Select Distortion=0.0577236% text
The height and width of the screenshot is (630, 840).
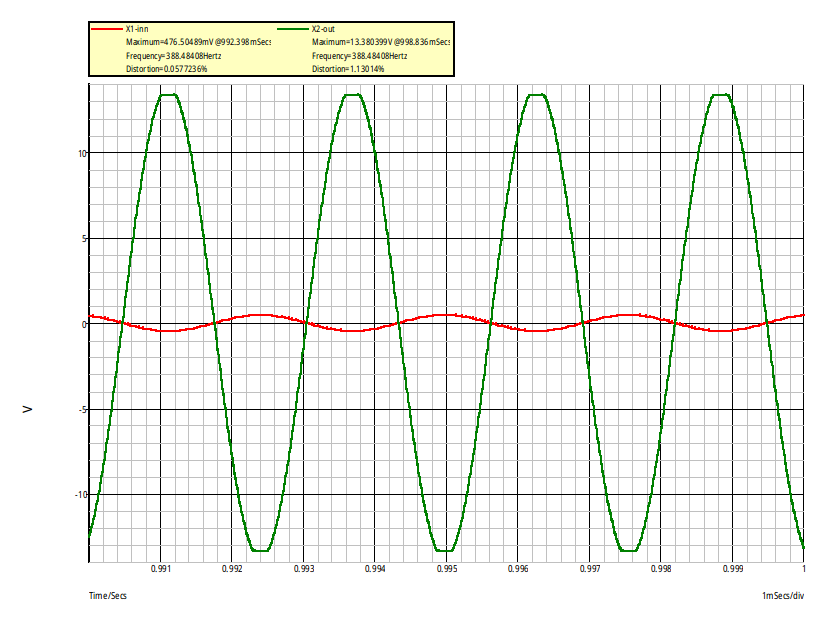[166, 69]
